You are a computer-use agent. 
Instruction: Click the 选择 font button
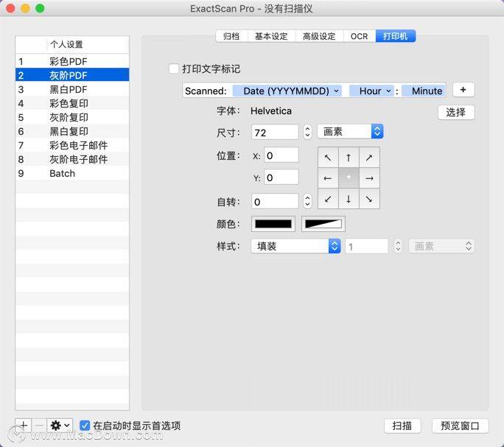(x=456, y=113)
